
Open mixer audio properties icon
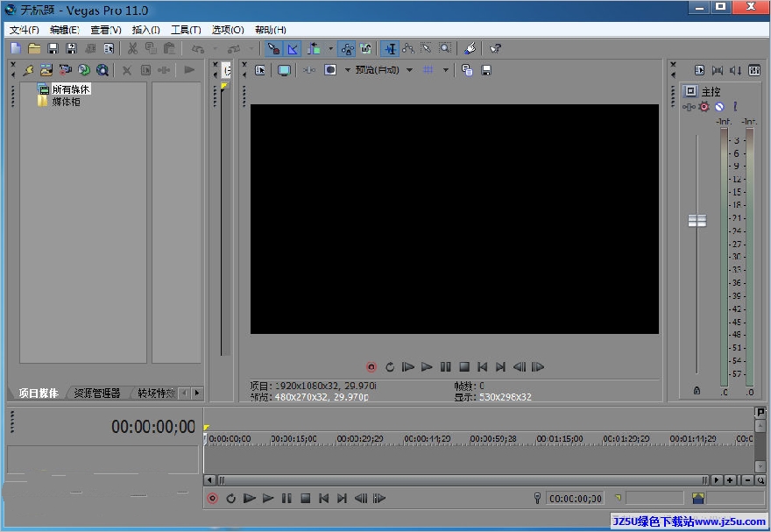[x=699, y=70]
